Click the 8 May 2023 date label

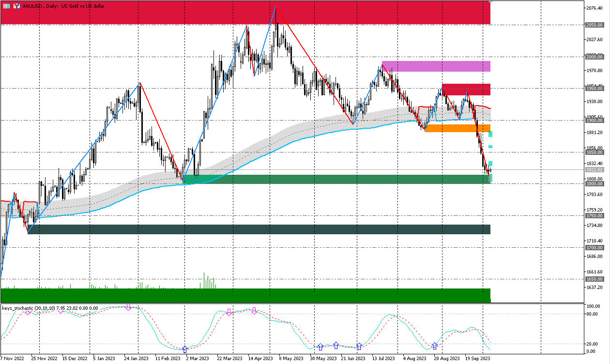pyautogui.click(x=291, y=359)
